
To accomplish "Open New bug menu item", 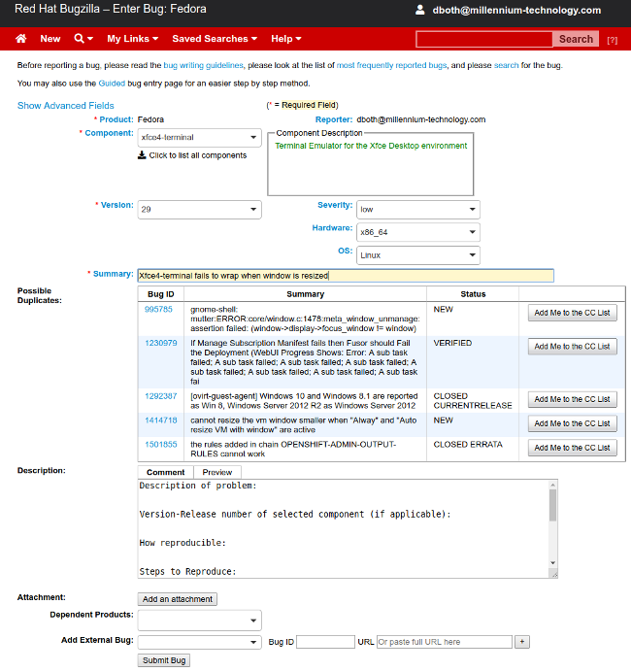I will coord(50,39).
